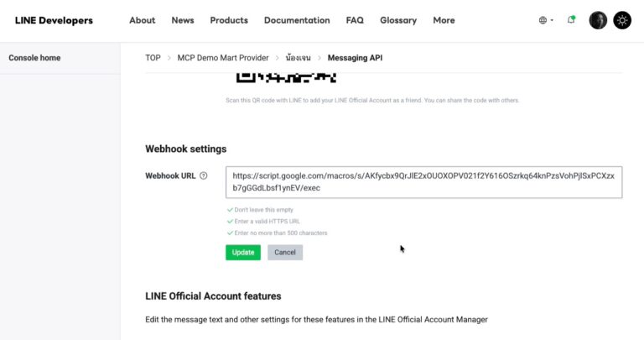Click the green Update button

[243, 253]
